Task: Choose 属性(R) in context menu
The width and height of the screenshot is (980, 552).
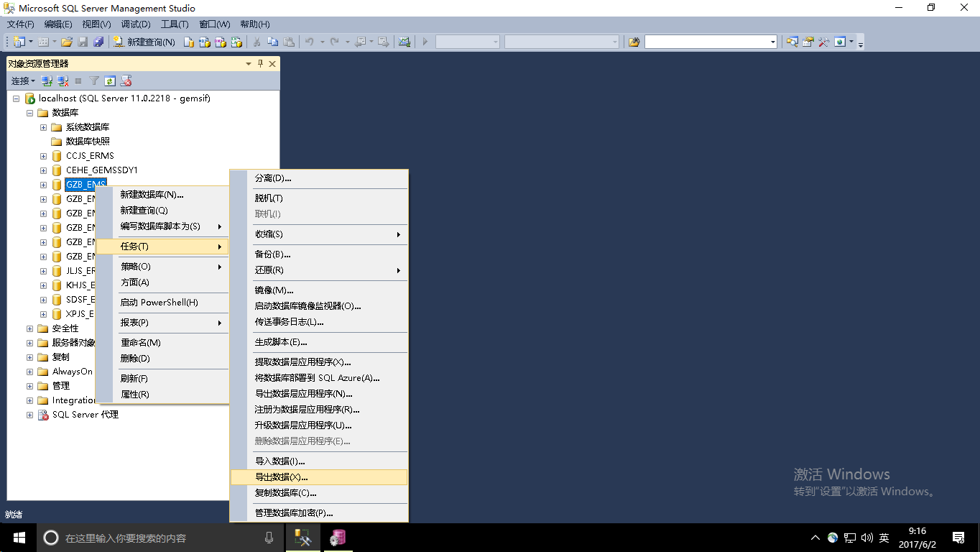Action: [x=162, y=395]
